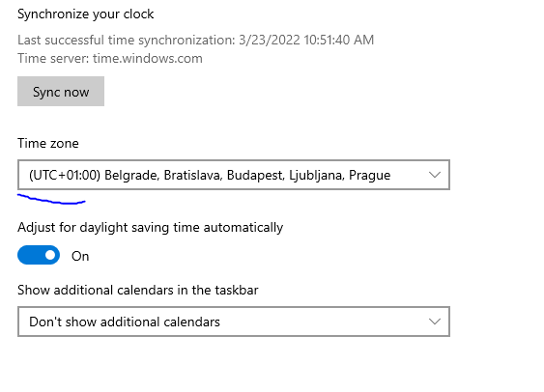Screen dimensions: 544x392
Task: Click the time.windows.com server name
Action: (148, 58)
